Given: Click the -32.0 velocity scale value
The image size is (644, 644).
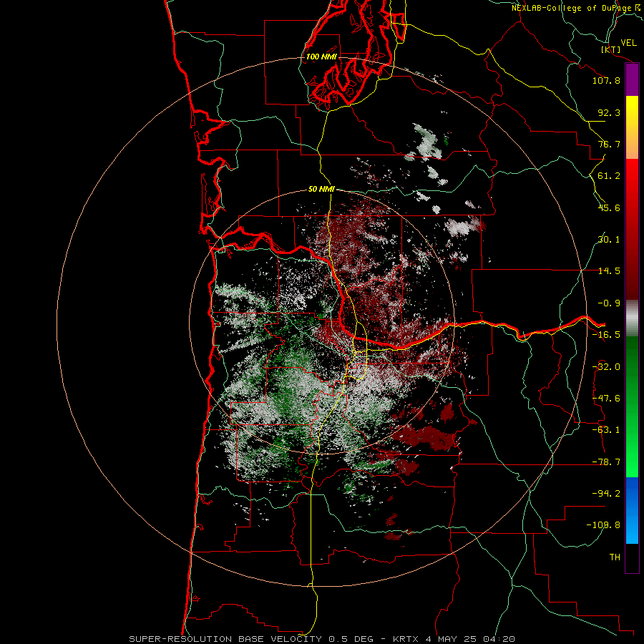Looking at the screenshot, I should tap(606, 367).
